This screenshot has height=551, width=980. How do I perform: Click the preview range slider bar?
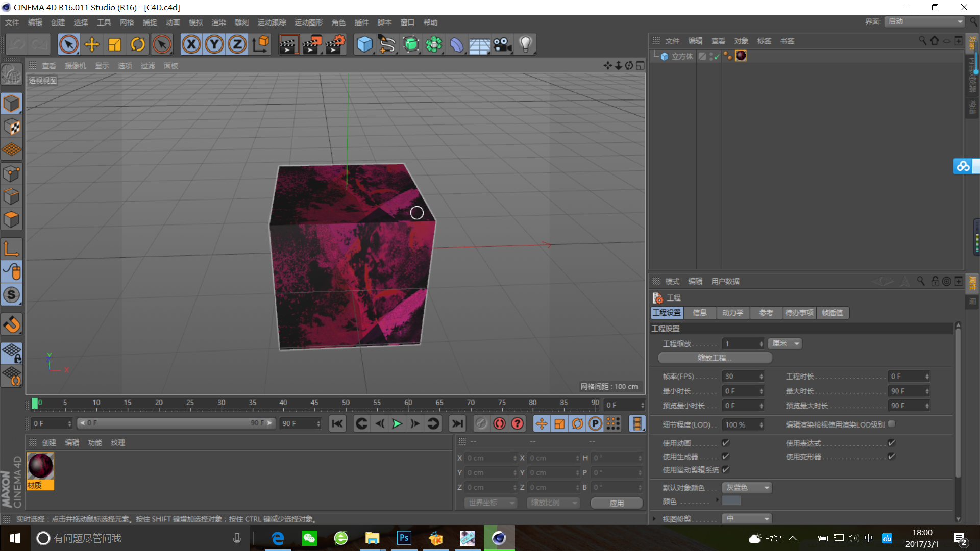pos(176,423)
